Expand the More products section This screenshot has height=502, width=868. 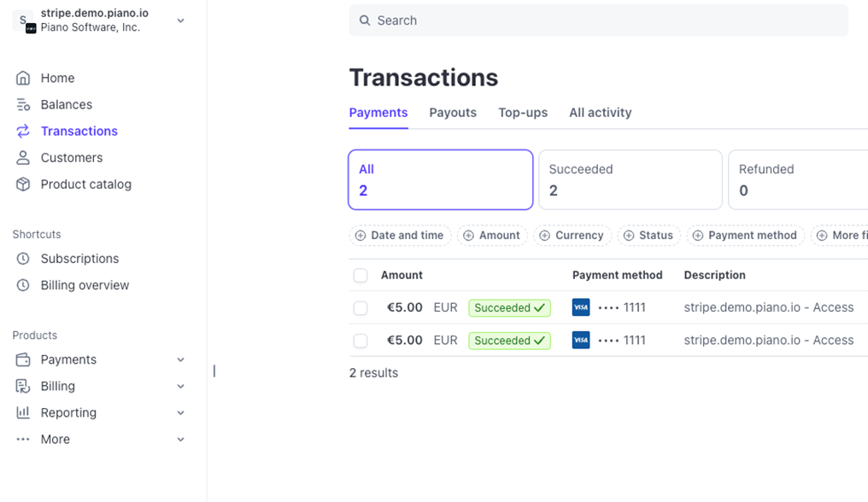[x=180, y=440]
